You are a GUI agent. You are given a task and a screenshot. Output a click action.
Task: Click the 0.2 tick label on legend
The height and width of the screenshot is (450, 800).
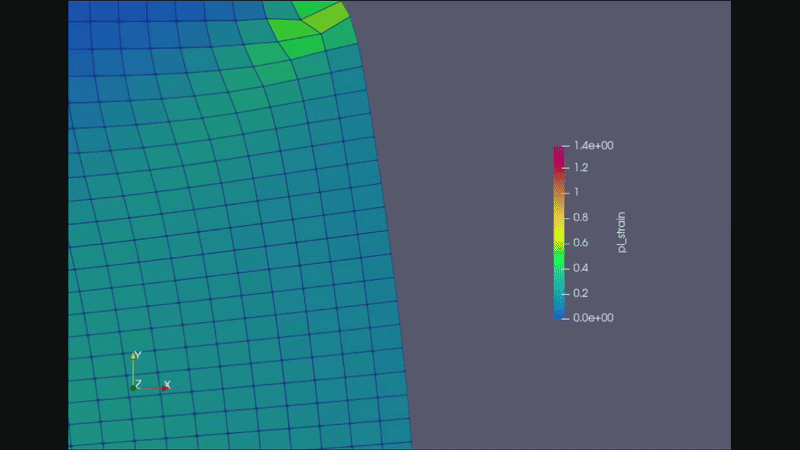580,294
